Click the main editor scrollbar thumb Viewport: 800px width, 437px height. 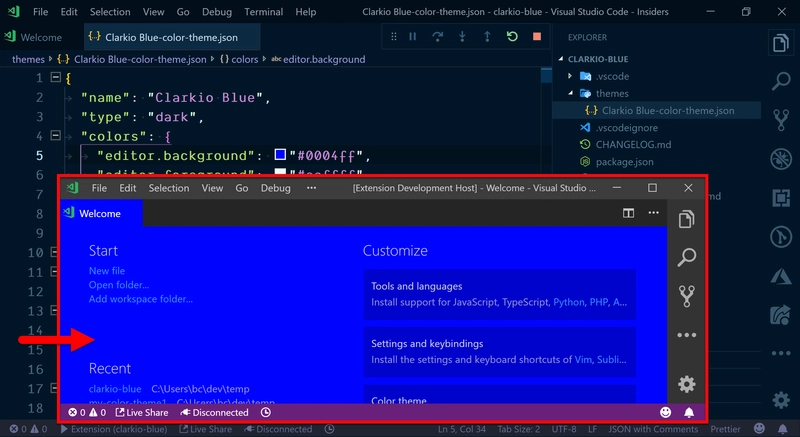[x=546, y=75]
